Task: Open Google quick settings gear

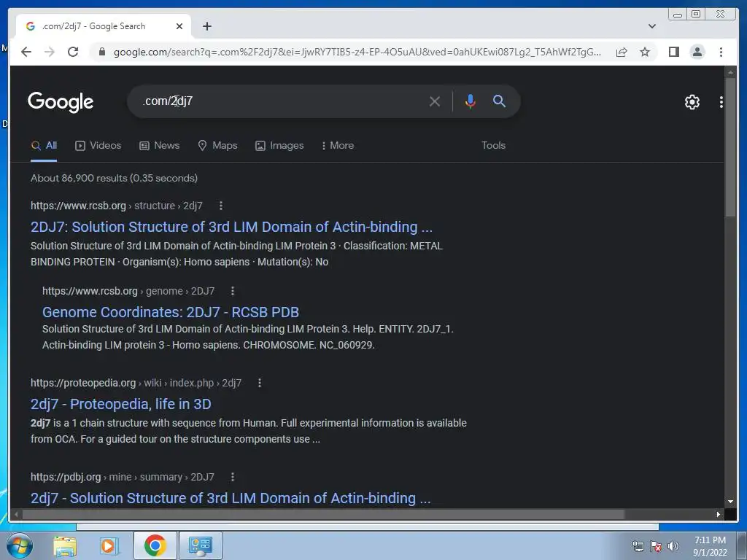Action: pyautogui.click(x=692, y=102)
